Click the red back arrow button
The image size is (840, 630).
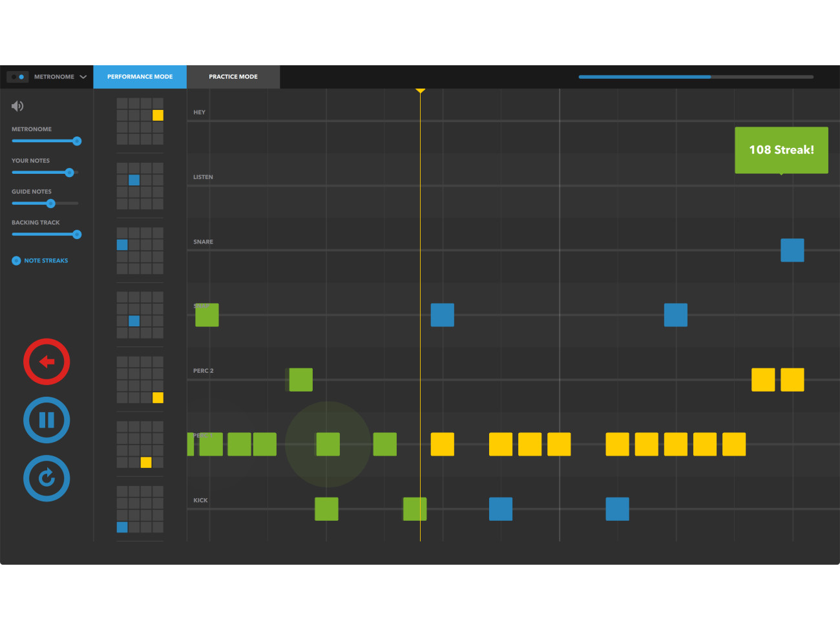point(47,362)
